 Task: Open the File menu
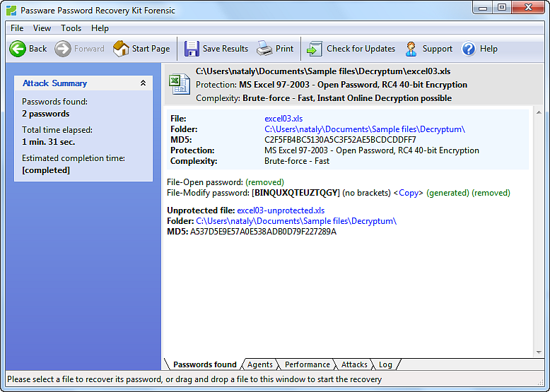17,28
